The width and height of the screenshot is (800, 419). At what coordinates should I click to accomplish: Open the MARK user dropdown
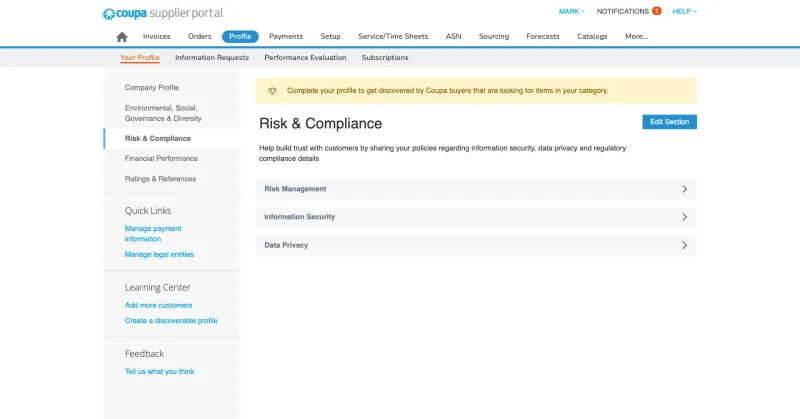[x=571, y=11]
